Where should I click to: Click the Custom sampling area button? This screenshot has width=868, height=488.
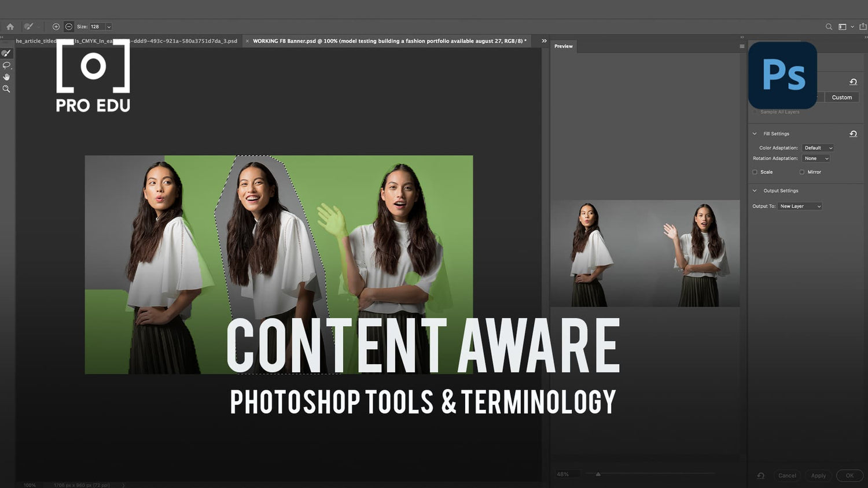[x=842, y=97]
